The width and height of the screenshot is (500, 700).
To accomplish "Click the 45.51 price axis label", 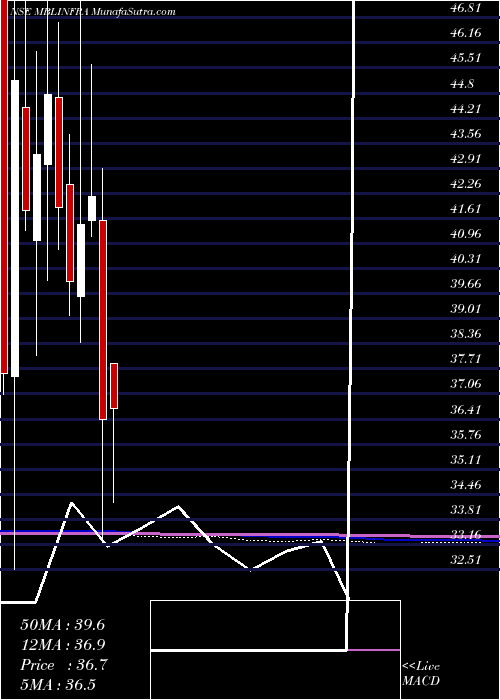I will [x=466, y=58].
